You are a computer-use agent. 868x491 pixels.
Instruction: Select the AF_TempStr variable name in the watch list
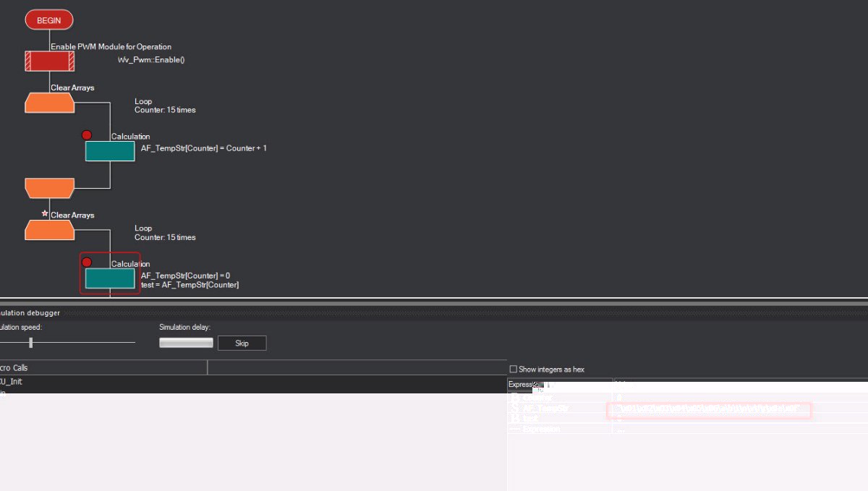click(545, 409)
